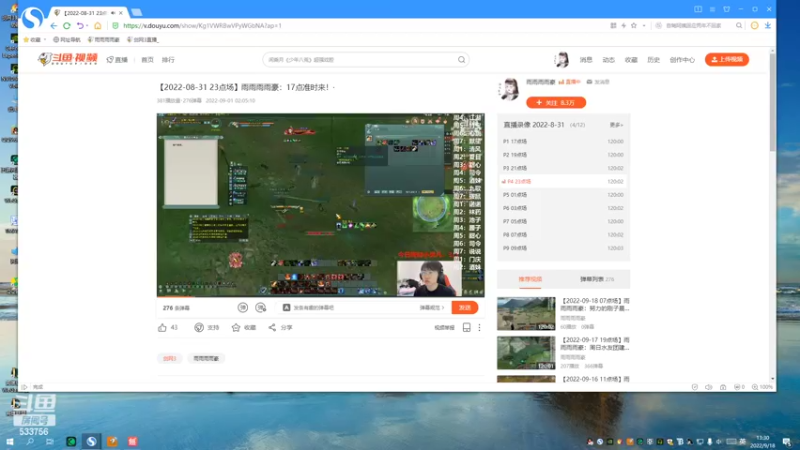Click the taskbar search magnifier
The height and width of the screenshot is (450, 800).
click(x=30, y=441)
